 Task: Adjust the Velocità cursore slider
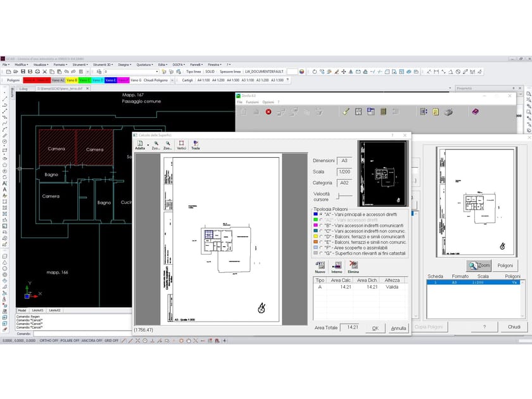click(338, 194)
